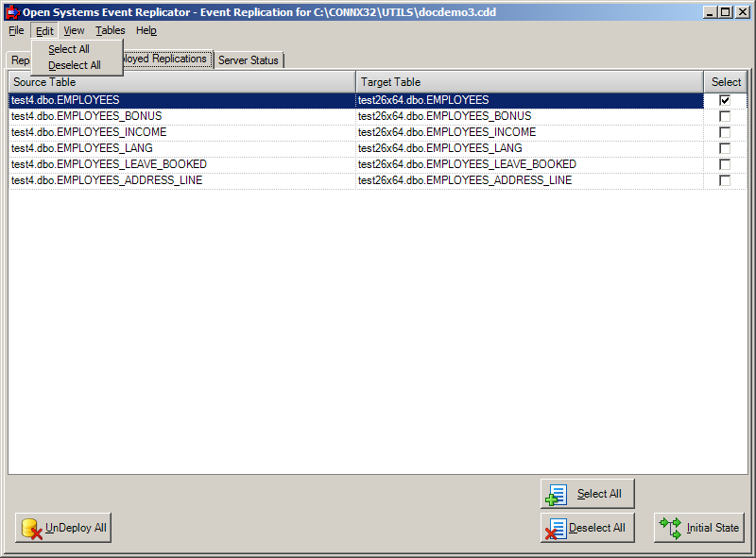Image resolution: width=756 pixels, height=558 pixels.
Task: Choose Select All from the Edit menu
Action: coord(67,48)
